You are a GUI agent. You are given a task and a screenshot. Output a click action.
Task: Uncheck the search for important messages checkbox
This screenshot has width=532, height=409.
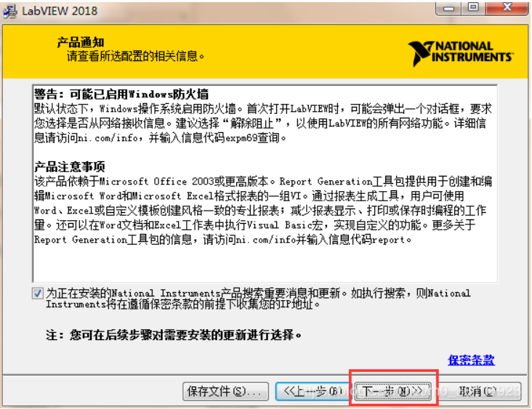(x=37, y=293)
